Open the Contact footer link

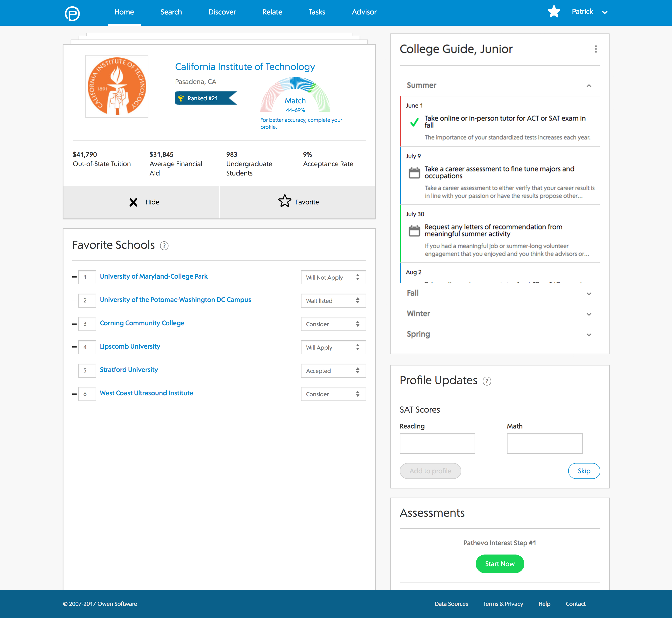575,604
